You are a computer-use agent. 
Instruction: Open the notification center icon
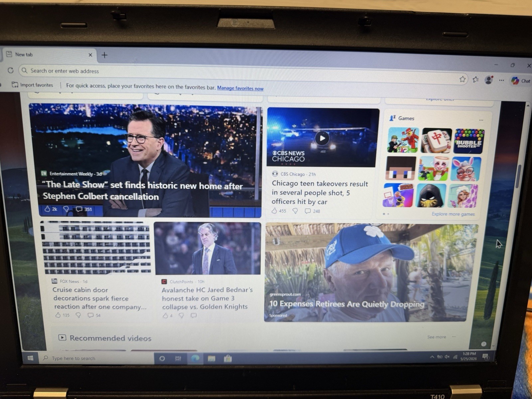[x=485, y=357]
